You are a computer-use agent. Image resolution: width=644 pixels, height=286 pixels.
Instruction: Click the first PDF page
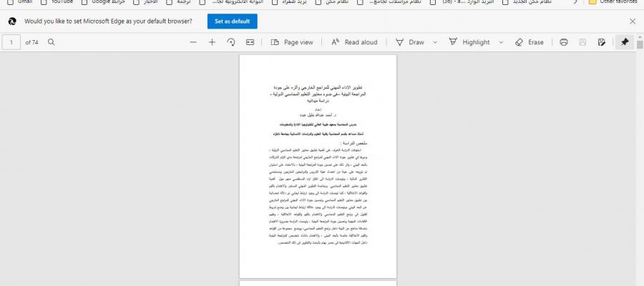pos(318,166)
